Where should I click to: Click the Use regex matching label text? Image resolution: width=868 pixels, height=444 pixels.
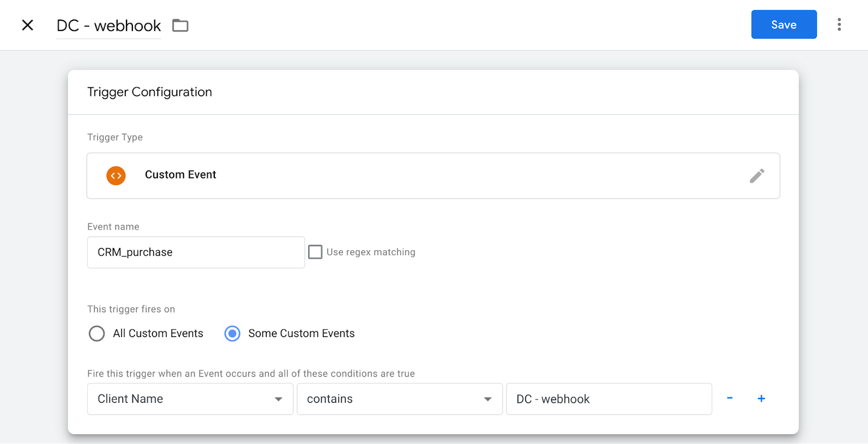(371, 252)
